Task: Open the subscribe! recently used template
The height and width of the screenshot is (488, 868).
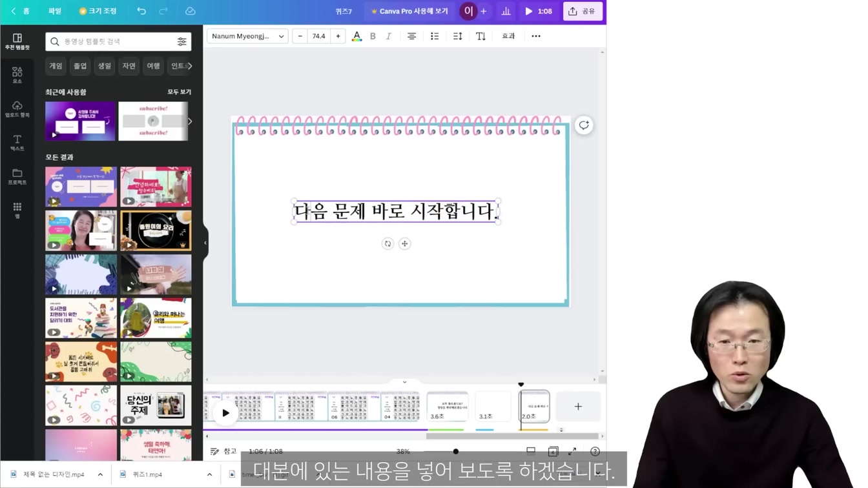Action: [x=153, y=121]
